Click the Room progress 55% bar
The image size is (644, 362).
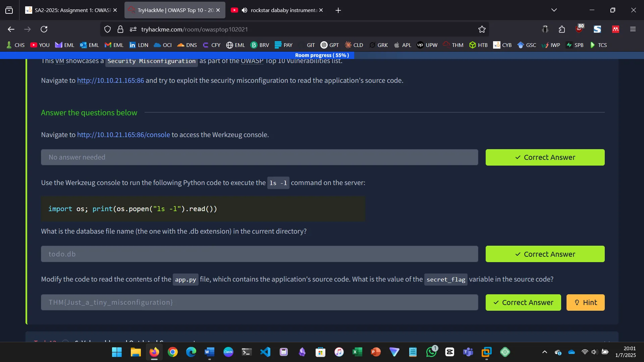pyautogui.click(x=322, y=55)
